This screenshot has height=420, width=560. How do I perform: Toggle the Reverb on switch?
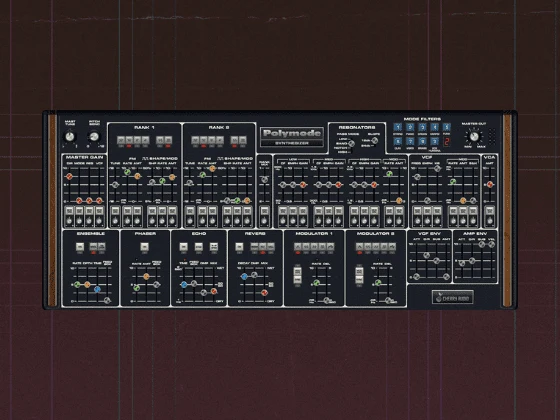pyautogui.click(x=239, y=246)
